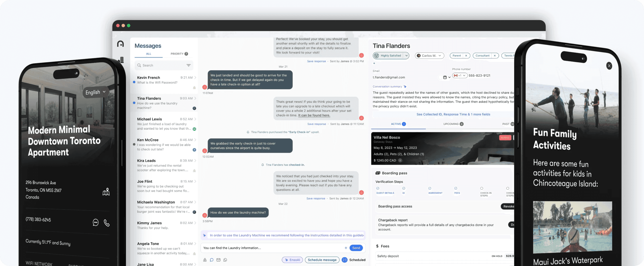The width and height of the screenshot is (644, 266).
Task: Open message filter options beside Search
Action: [188, 65]
